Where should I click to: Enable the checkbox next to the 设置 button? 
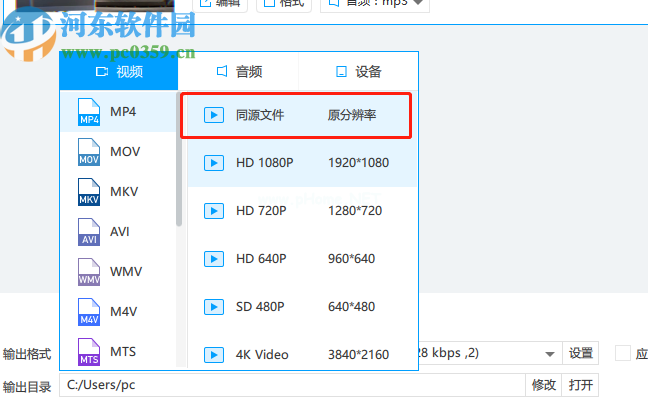[x=623, y=353]
